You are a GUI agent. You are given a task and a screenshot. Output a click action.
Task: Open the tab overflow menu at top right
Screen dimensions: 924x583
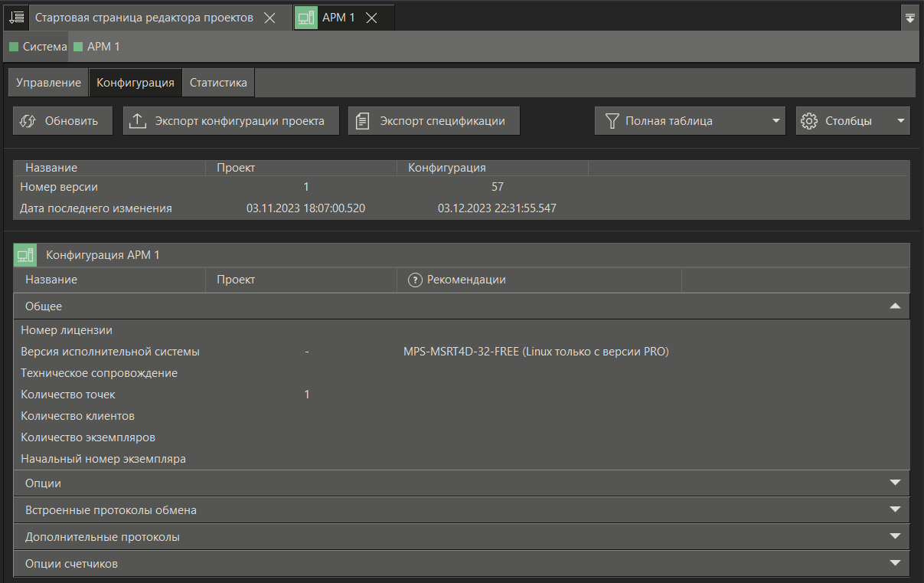pos(910,18)
